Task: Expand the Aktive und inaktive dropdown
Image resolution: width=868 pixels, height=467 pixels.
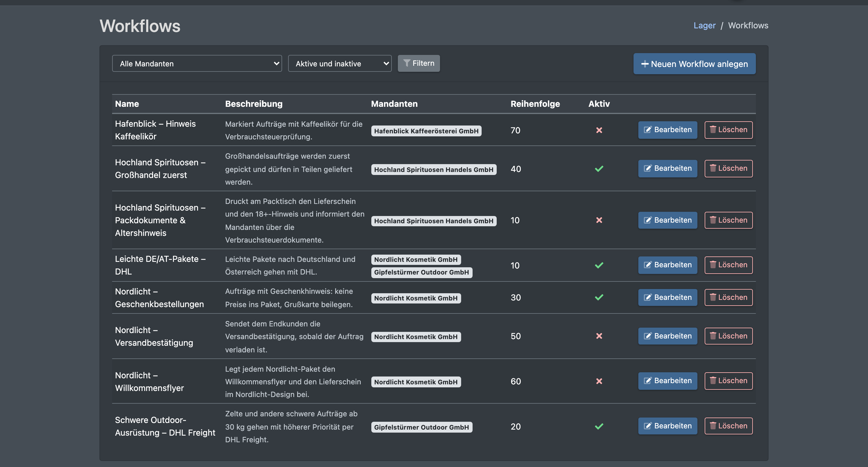Action: tap(340, 63)
